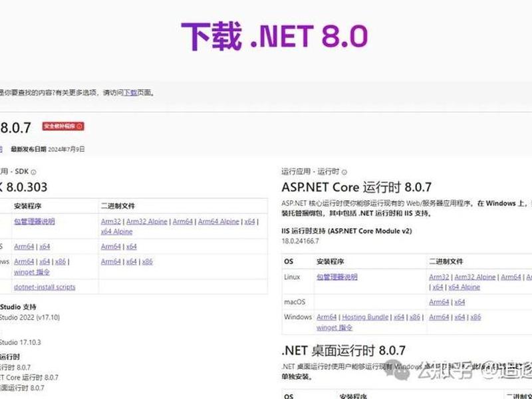The width and height of the screenshot is (532, 399).
Task: Download SDK Linux Arm32 Alpine binary
Action: pyautogui.click(x=147, y=221)
